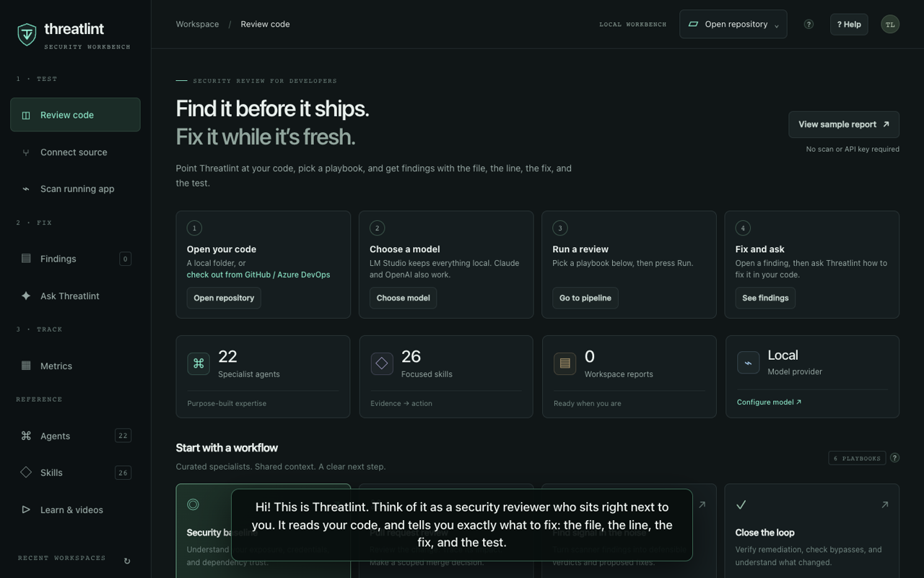Viewport: 924px width, 578px height.
Task: Click the question mark icon next to Open repository
Action: pos(808,24)
